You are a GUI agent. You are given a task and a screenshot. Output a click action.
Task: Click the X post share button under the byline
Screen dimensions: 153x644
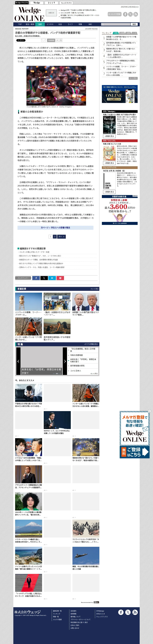[x=21, y=40]
